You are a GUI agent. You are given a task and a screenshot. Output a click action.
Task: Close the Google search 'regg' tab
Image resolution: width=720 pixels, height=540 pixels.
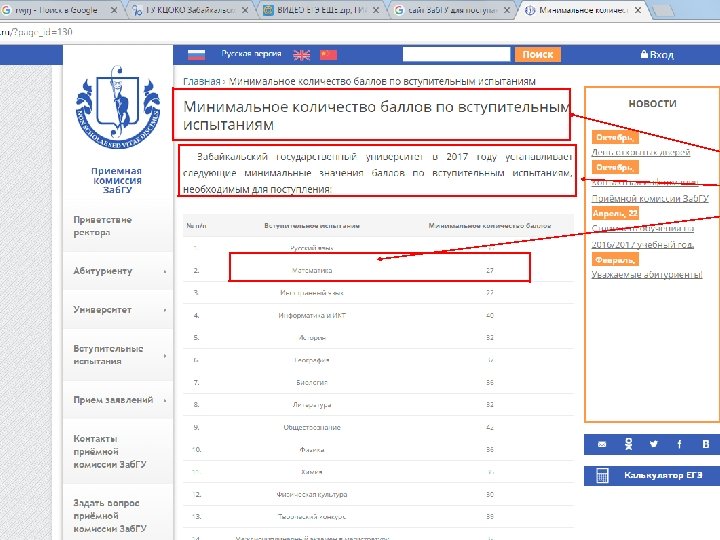click(x=114, y=10)
